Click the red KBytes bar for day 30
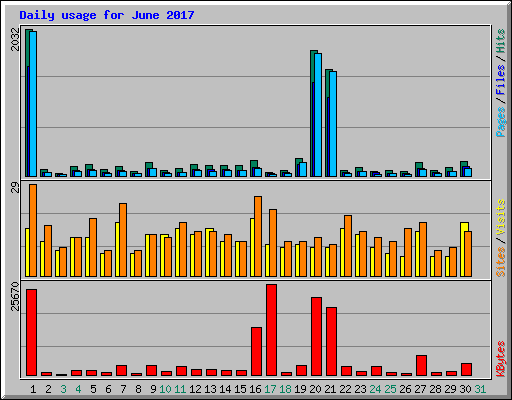Screen dimensions: 512x400 (x=467, y=370)
